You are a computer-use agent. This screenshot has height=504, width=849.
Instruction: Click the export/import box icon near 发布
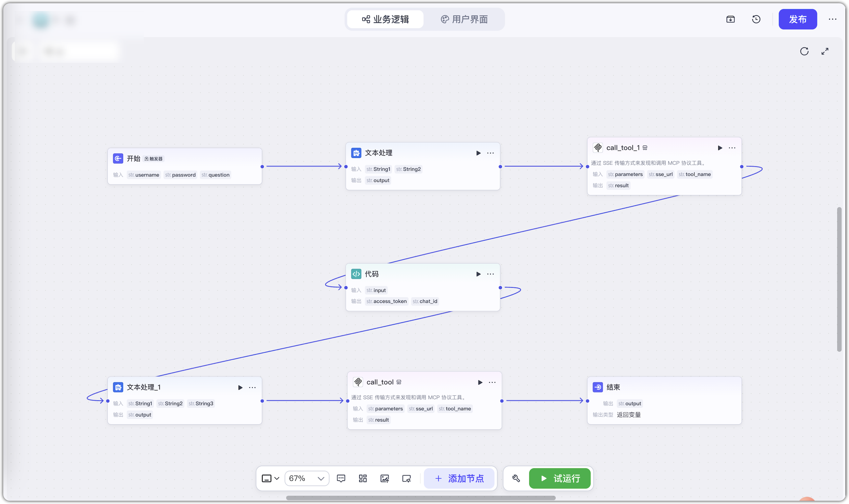click(x=731, y=19)
